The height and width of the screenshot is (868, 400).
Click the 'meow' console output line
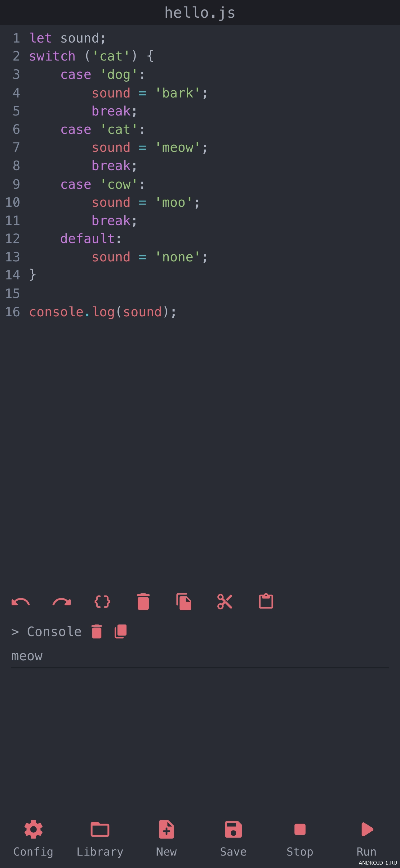pos(27,656)
